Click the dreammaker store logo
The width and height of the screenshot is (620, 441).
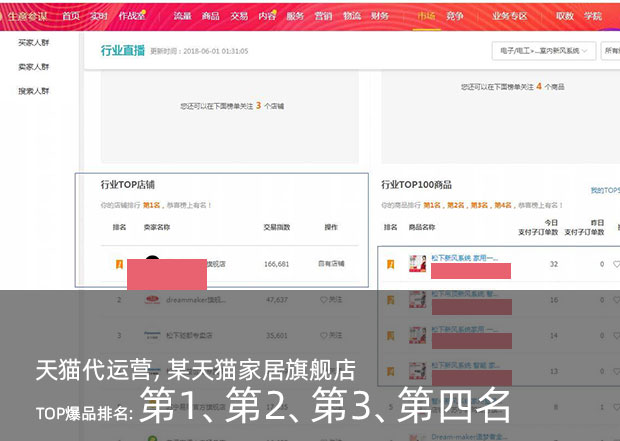(152, 299)
